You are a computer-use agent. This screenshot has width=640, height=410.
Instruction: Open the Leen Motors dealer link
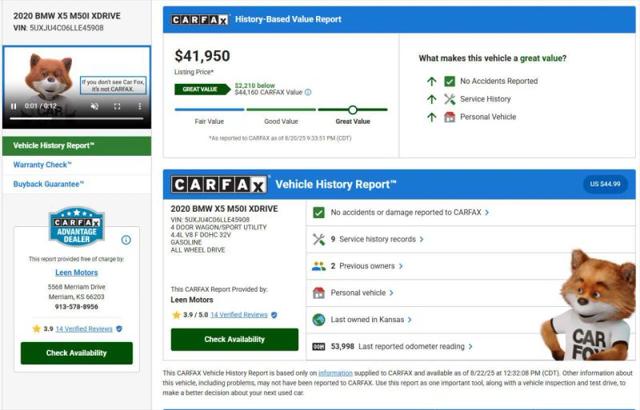tap(77, 273)
